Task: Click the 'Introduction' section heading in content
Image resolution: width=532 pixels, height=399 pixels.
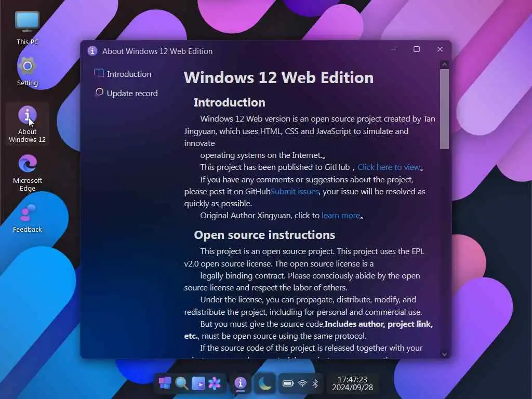Action: pyautogui.click(x=229, y=102)
